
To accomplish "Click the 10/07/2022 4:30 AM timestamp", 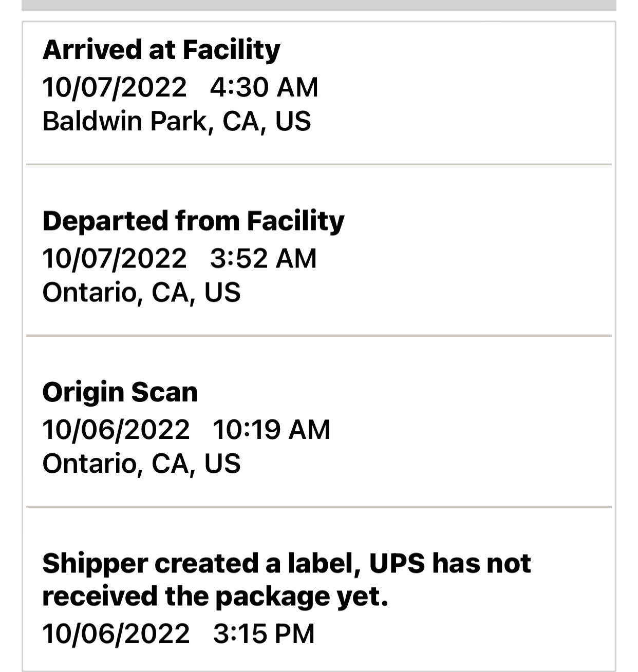I will 180,87.
